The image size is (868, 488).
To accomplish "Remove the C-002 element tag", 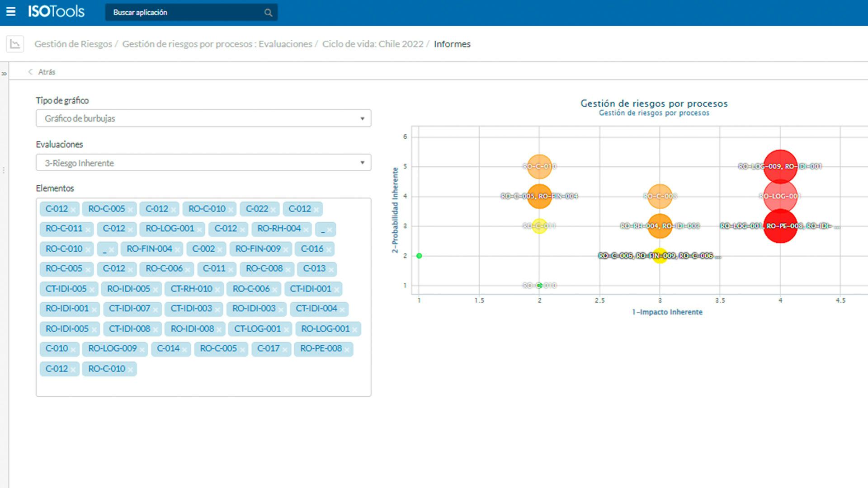I will (x=220, y=249).
